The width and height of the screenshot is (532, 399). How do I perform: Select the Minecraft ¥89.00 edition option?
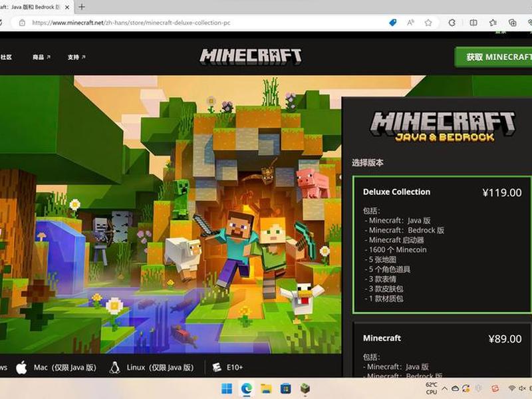point(442,350)
